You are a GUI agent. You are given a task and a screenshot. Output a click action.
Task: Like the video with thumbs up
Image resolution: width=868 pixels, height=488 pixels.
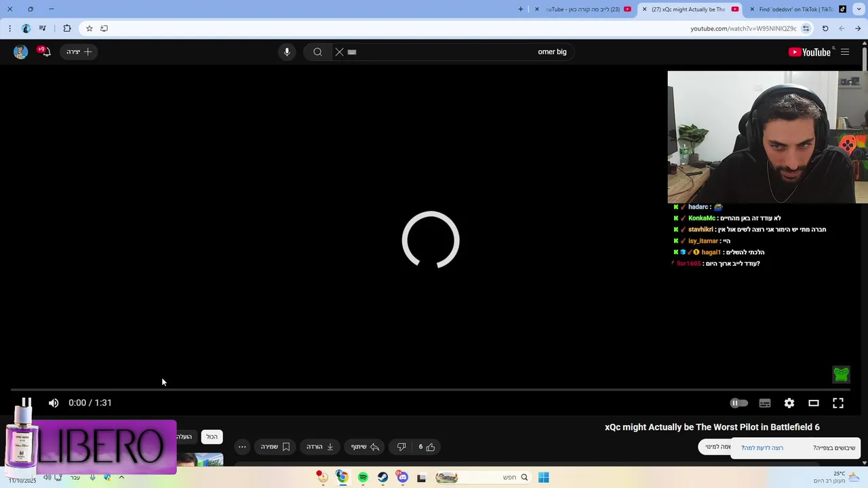pyautogui.click(x=427, y=447)
